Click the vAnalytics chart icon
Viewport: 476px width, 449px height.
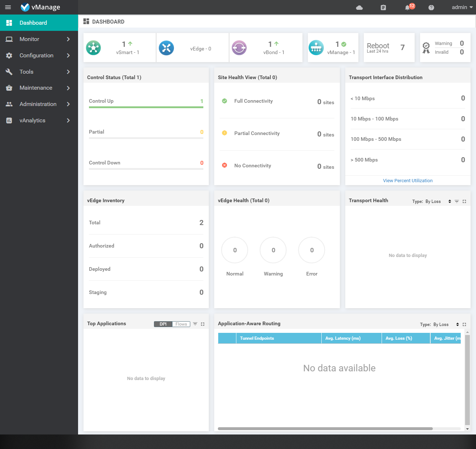(x=9, y=121)
